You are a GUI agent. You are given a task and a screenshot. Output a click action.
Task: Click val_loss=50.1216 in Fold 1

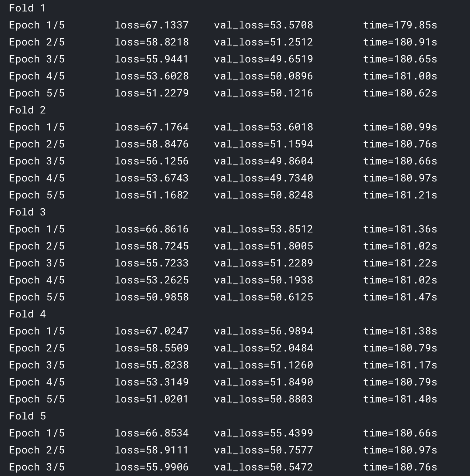263,93
